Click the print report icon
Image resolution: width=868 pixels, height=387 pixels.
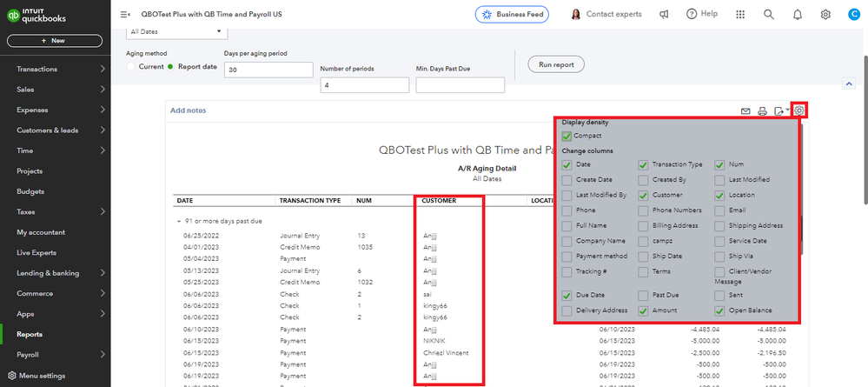coord(762,111)
